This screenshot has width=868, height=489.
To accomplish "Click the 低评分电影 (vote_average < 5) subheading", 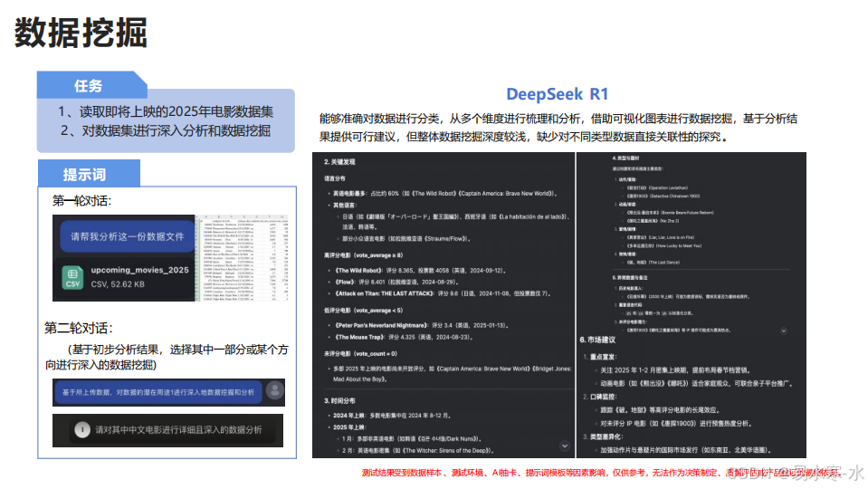I will (x=363, y=310).
